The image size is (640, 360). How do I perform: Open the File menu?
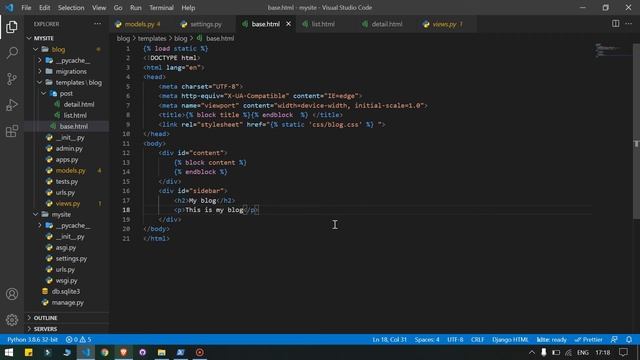coord(26,8)
